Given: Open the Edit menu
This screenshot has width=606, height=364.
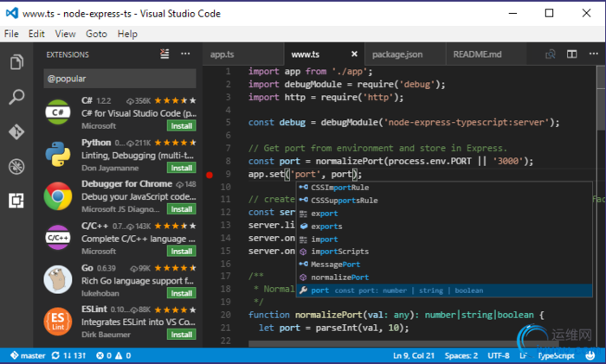Looking at the screenshot, I should [36, 34].
